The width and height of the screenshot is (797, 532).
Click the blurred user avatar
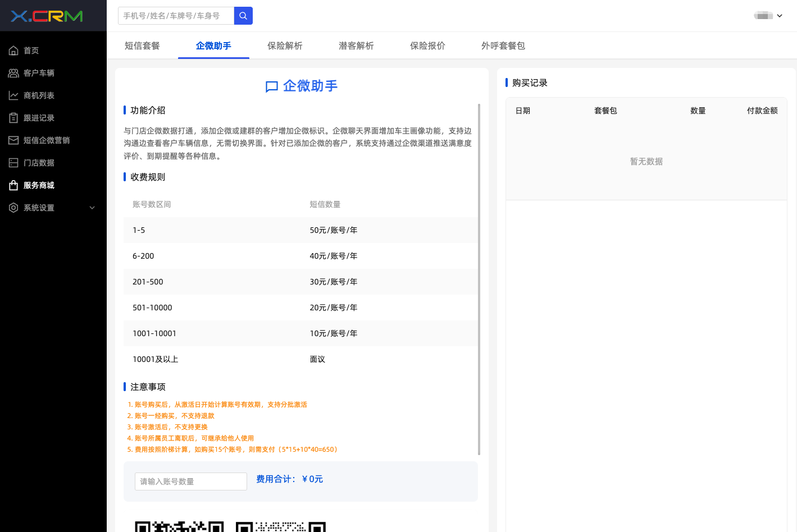[763, 16]
